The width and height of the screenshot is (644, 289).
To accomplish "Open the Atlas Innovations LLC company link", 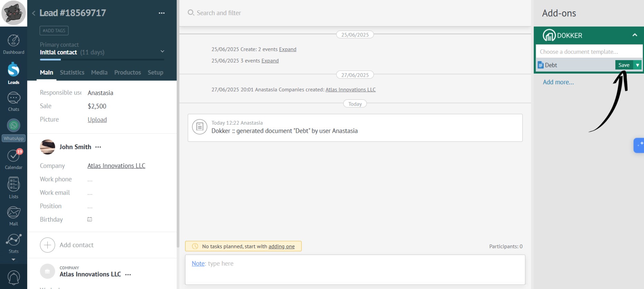I will click(116, 166).
